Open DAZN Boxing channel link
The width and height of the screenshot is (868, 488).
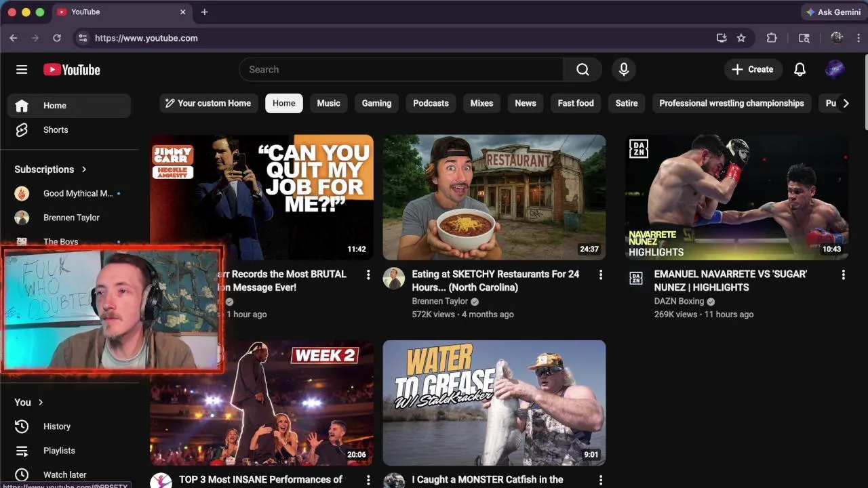pyautogui.click(x=679, y=301)
